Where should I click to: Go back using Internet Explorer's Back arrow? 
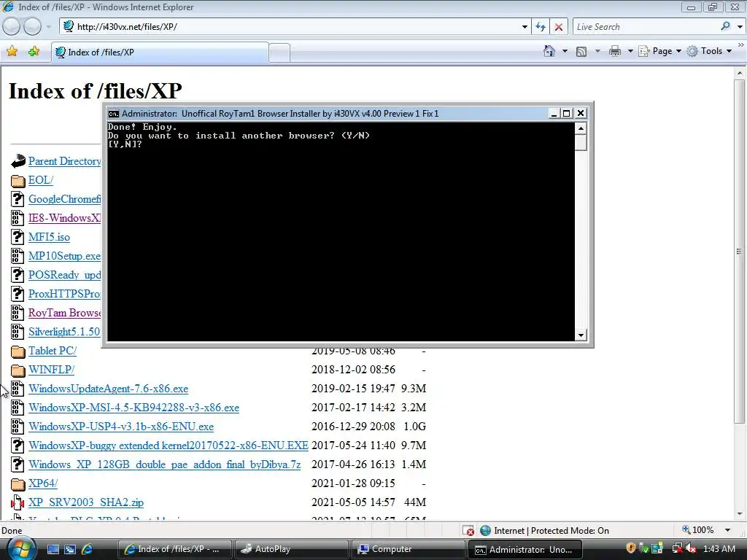coord(12,27)
